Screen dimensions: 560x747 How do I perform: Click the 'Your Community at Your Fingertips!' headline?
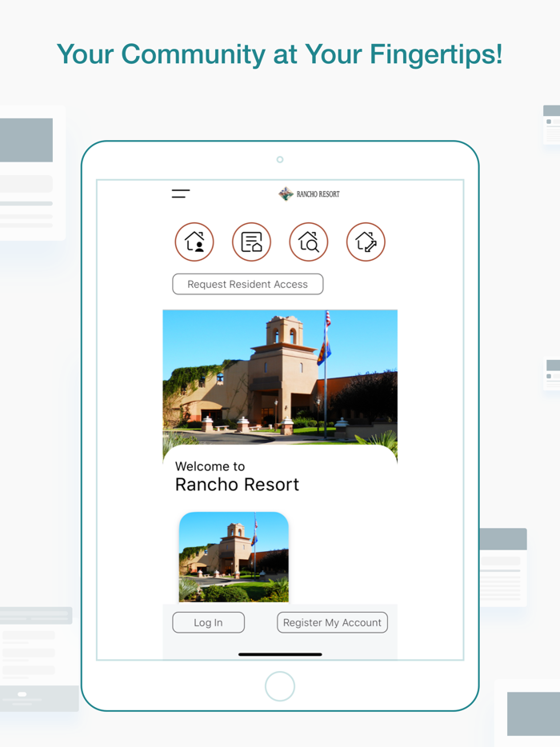280,54
